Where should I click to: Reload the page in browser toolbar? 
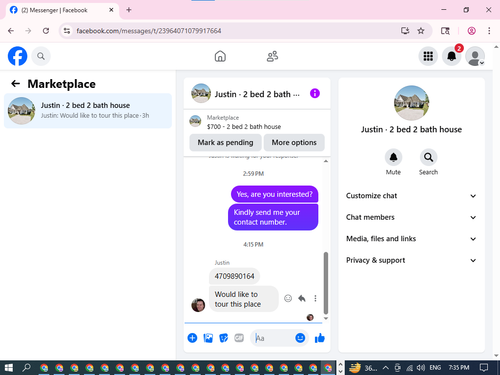(x=46, y=31)
